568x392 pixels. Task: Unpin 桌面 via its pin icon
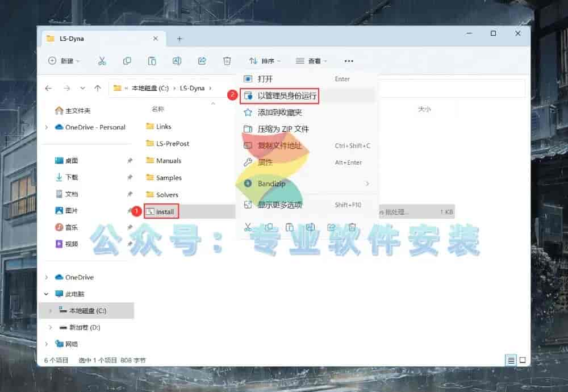pyautogui.click(x=130, y=161)
